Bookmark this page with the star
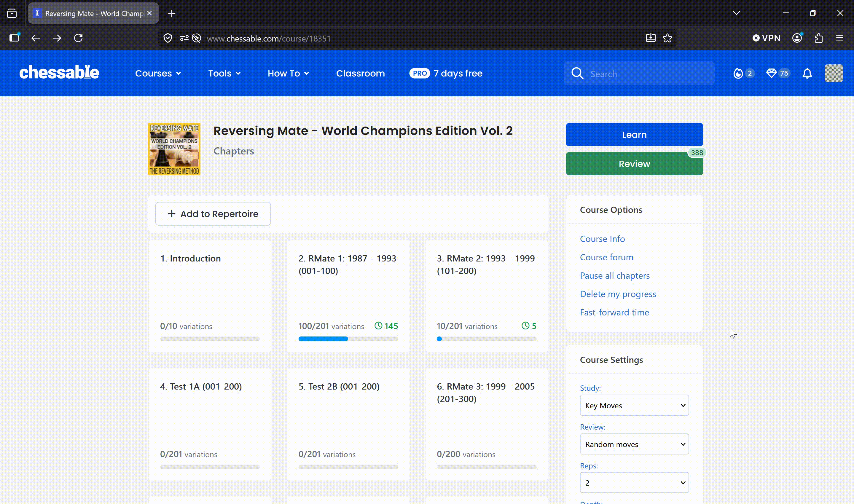The height and width of the screenshot is (504, 854). point(667,38)
